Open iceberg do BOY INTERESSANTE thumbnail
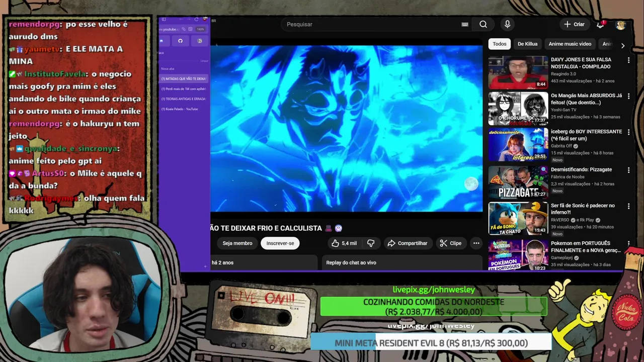 pyautogui.click(x=518, y=145)
